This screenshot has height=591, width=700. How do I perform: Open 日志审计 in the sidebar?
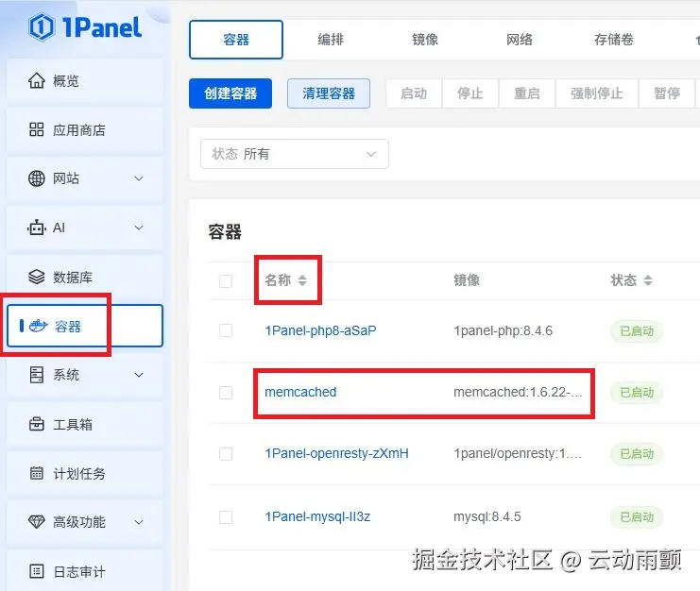tap(85, 571)
